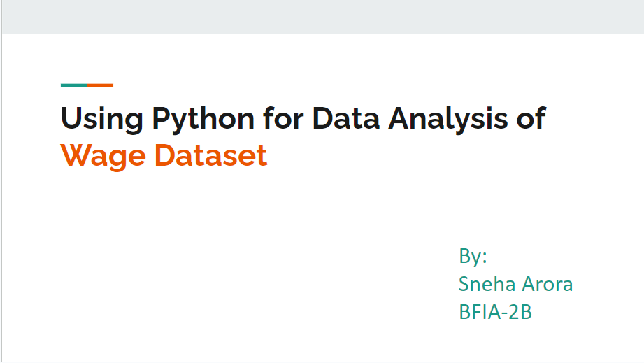
Task: Click the letter "U" starting the slide title
Action: tap(71, 119)
